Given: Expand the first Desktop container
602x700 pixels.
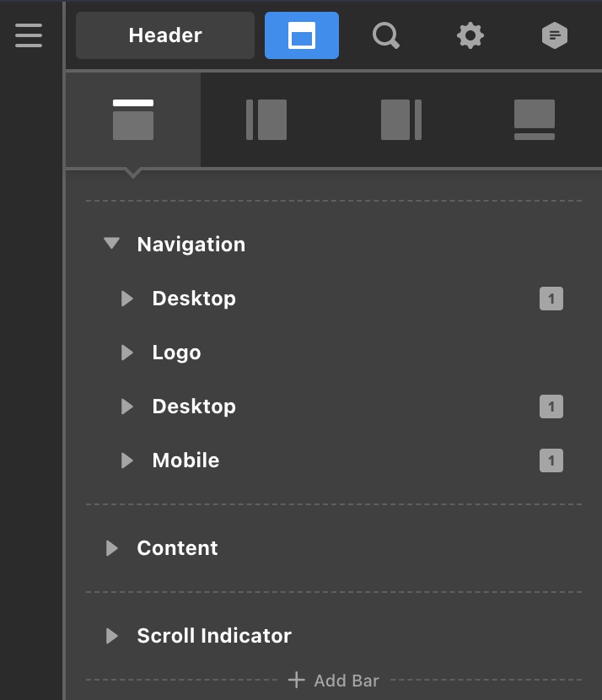Looking at the screenshot, I should (127, 299).
